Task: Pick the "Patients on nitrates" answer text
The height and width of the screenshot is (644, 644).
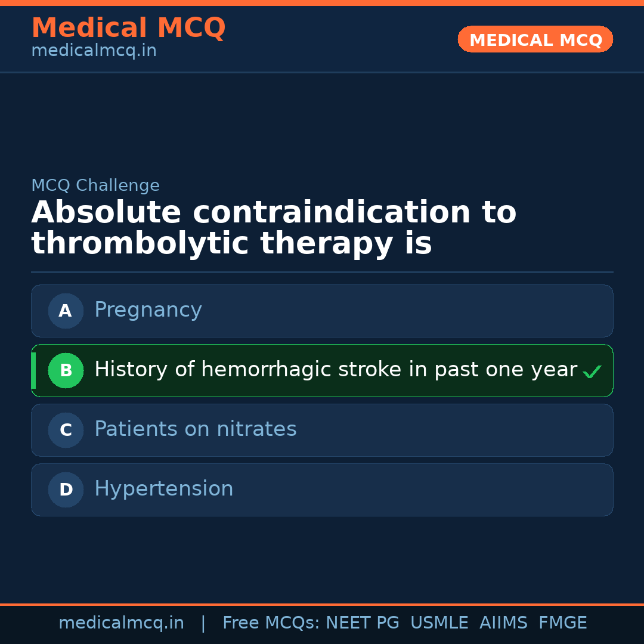Action: click(195, 429)
